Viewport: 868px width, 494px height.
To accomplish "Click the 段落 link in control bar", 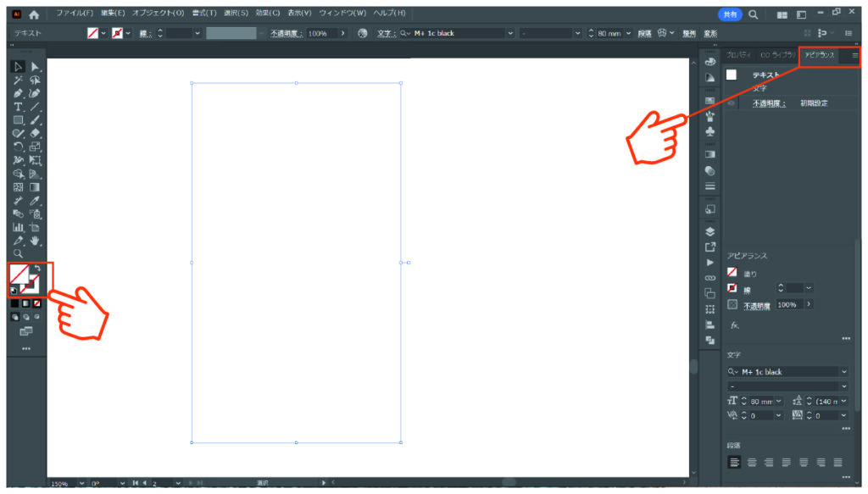I will (x=644, y=34).
